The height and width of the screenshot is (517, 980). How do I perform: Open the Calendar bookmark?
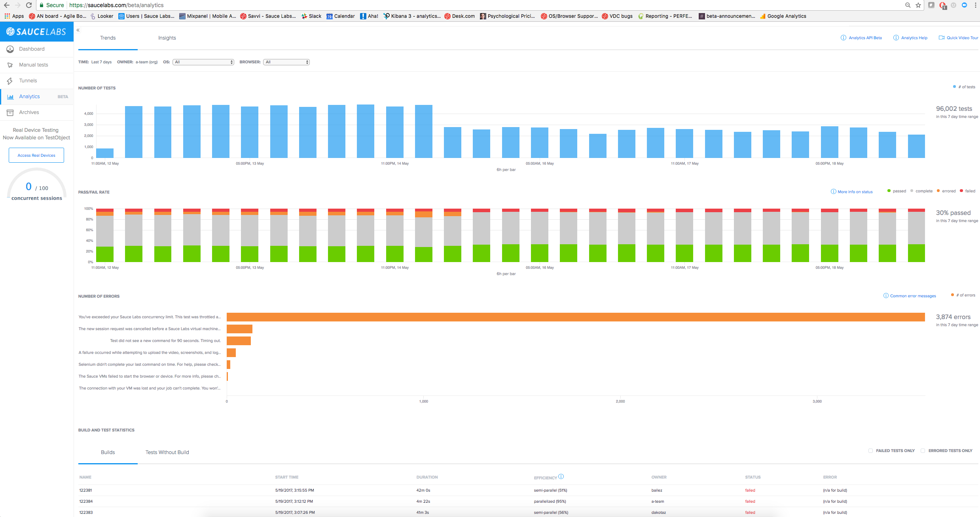[341, 16]
